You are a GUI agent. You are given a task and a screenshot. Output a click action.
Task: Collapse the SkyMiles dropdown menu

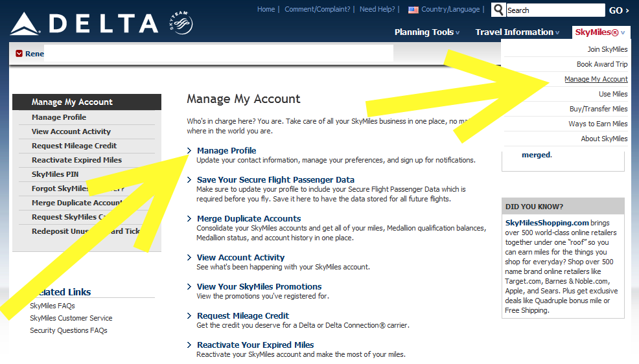[600, 32]
